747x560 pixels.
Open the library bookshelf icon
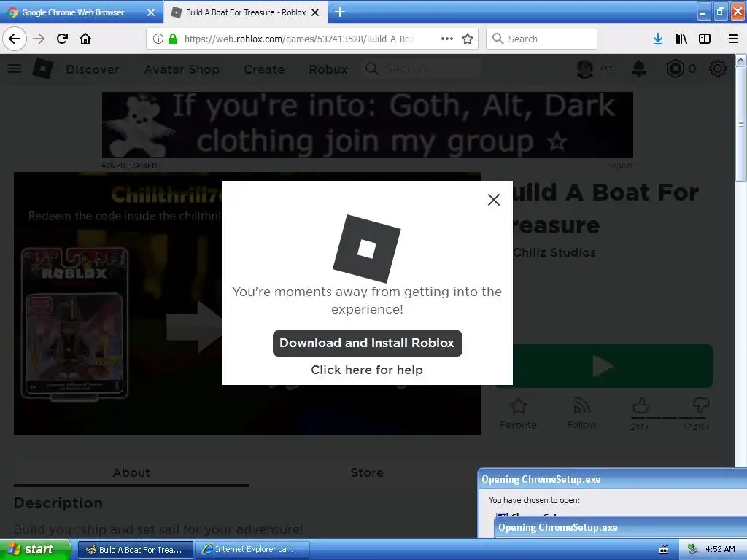click(x=681, y=39)
